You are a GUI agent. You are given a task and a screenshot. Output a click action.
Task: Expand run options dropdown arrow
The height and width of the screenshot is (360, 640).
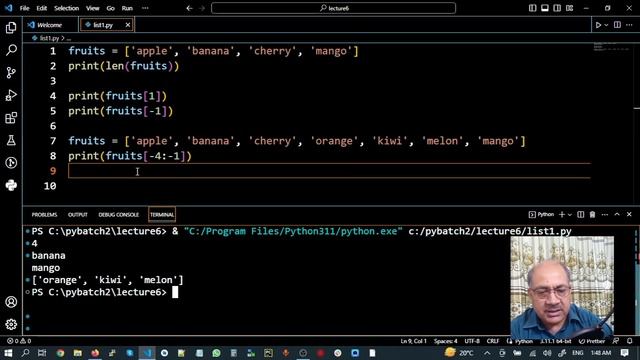click(606, 25)
